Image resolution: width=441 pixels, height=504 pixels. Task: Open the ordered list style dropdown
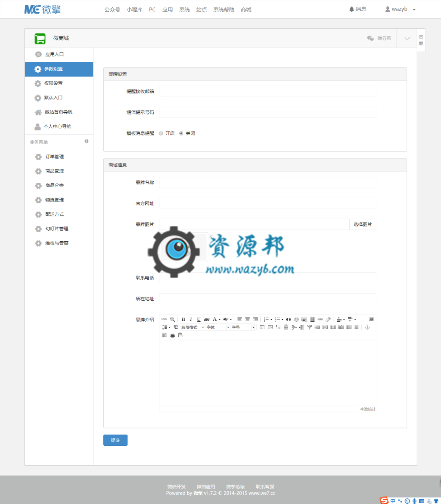tap(271, 319)
